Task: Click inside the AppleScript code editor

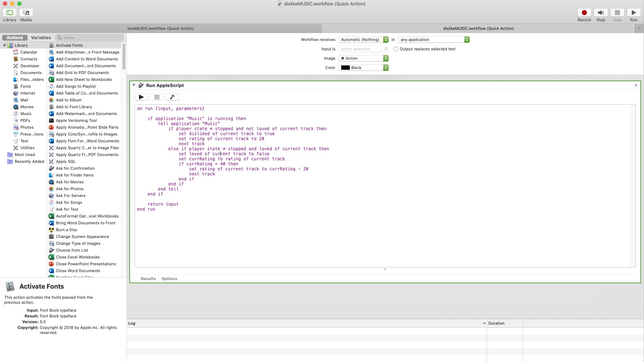Action: (x=383, y=186)
